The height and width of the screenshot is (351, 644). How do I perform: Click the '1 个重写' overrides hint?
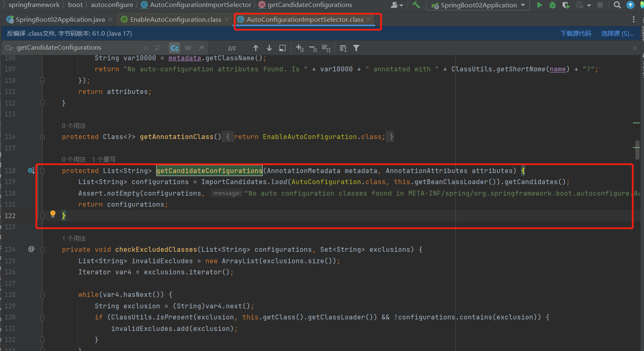coord(104,160)
